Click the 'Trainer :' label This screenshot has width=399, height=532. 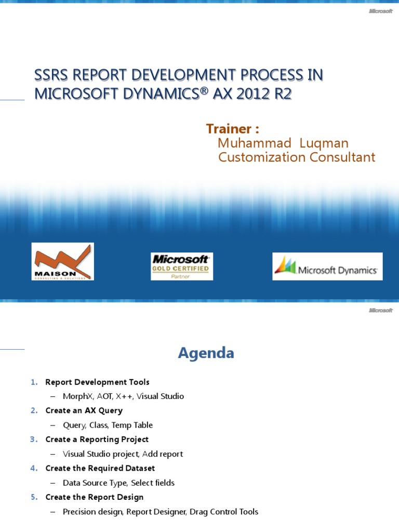232,129
